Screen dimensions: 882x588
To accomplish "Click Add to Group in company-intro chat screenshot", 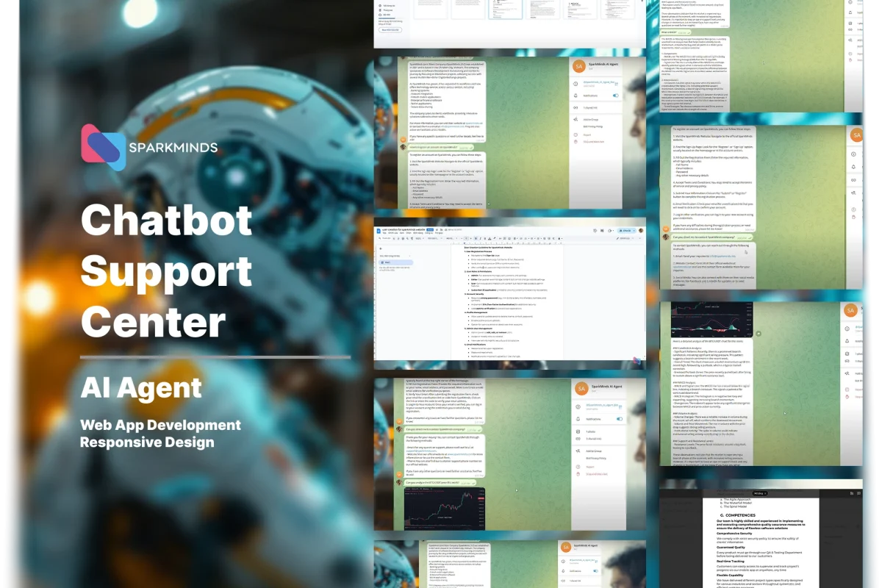I will click(x=591, y=119).
